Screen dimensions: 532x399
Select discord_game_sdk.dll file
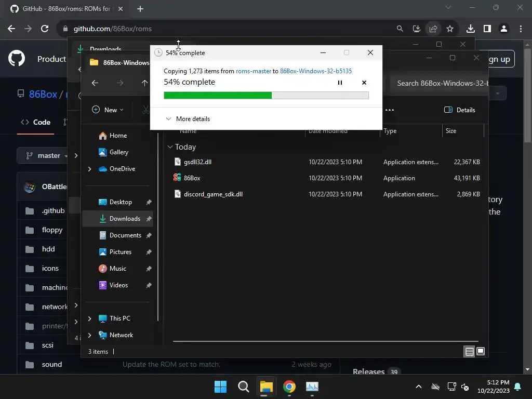(x=213, y=194)
